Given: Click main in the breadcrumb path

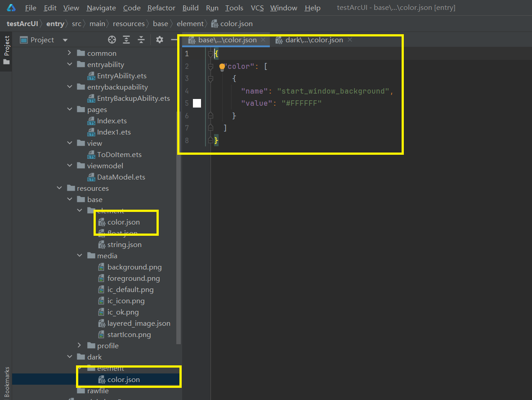Looking at the screenshot, I should (x=98, y=24).
